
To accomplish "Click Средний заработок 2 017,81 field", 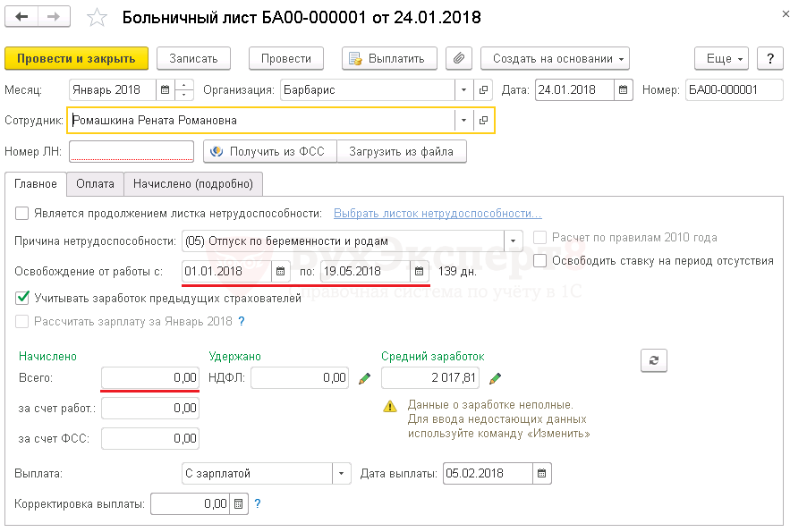I will [430, 378].
